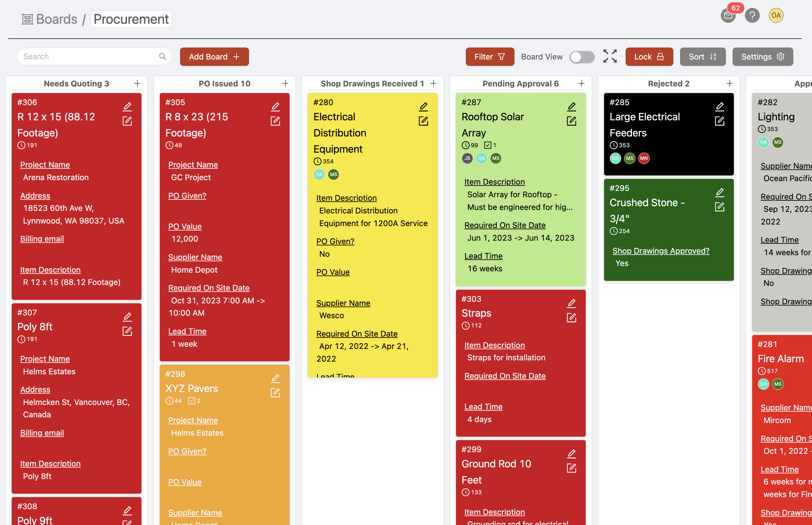Click pencil icon on card #305
Screen dimensions: 812x525
[276, 107]
